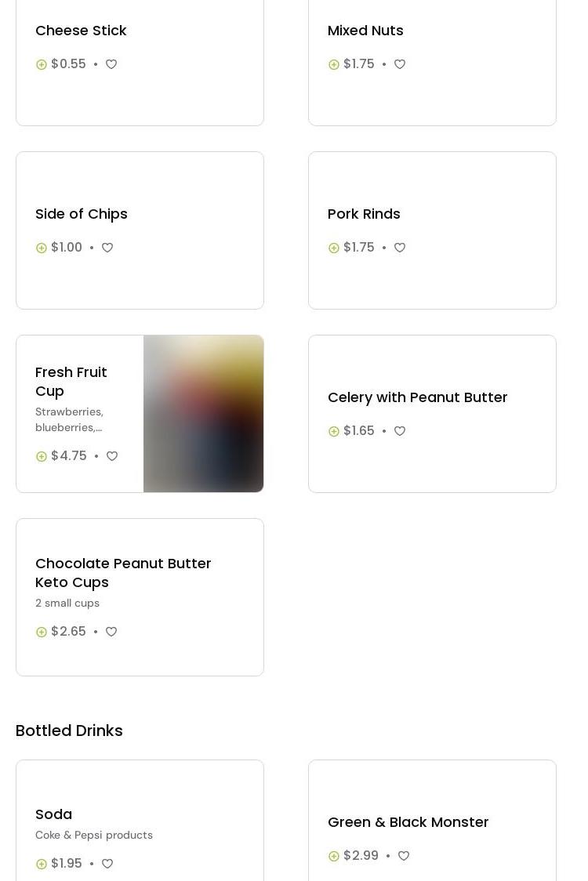Add Chocolate Peanut Butter Keto Cups plus icon
Screen dimensions: 588x881
42,632
